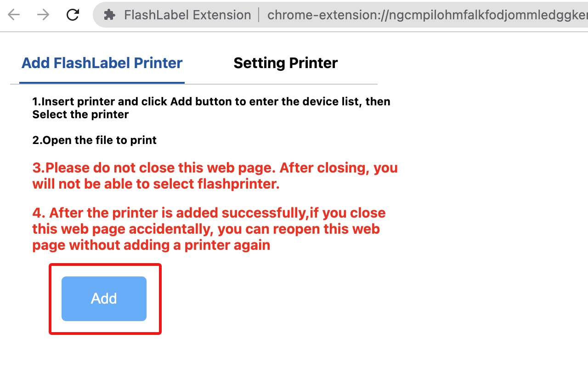Image resolution: width=588 pixels, height=368 pixels.
Task: Open the Setting Printer tab
Action: point(285,63)
